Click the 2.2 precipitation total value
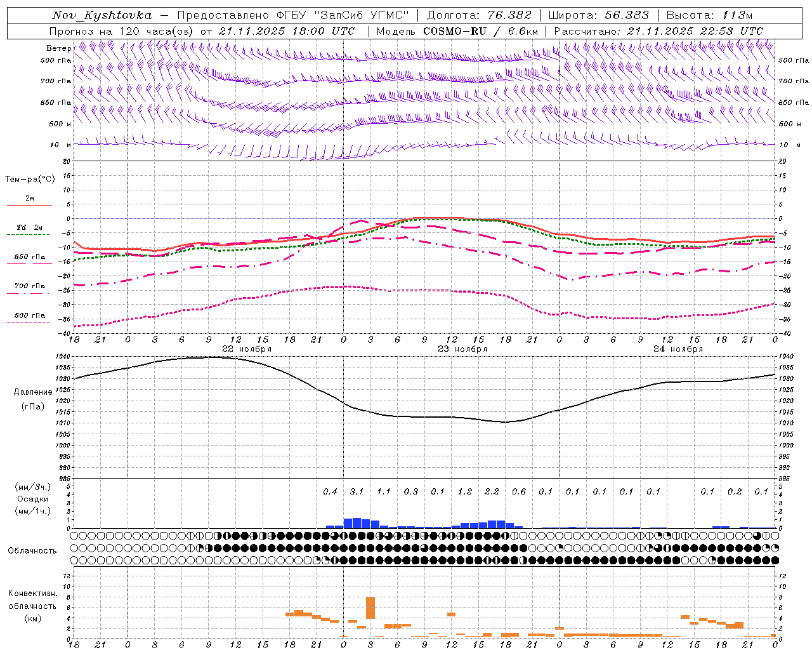This screenshot has width=812, height=650. pyautogui.click(x=492, y=491)
